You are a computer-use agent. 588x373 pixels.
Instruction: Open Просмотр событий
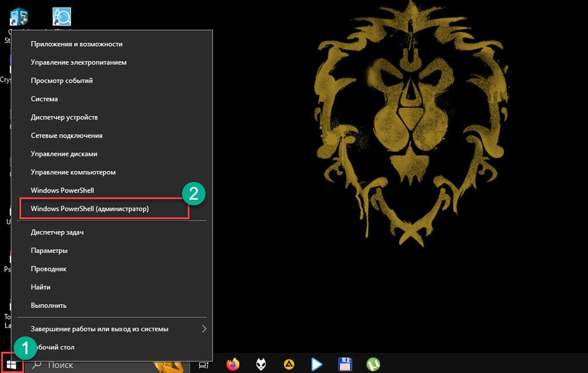coord(111,80)
